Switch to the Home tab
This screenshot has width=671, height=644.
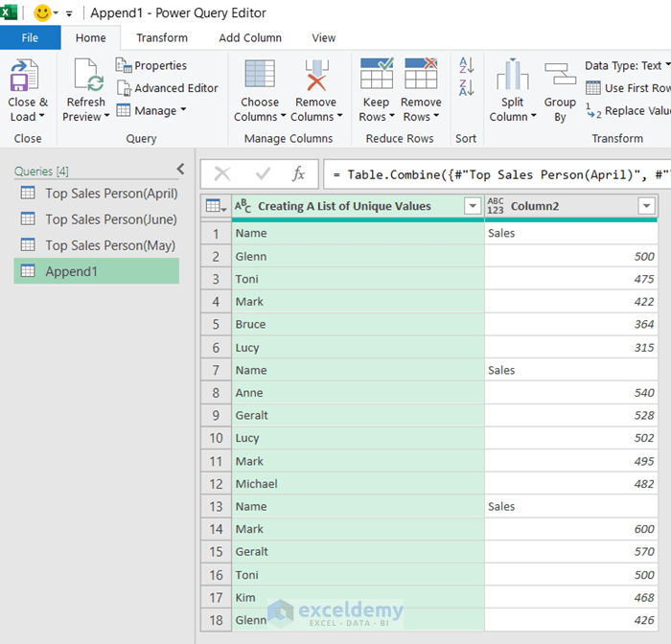(x=91, y=37)
